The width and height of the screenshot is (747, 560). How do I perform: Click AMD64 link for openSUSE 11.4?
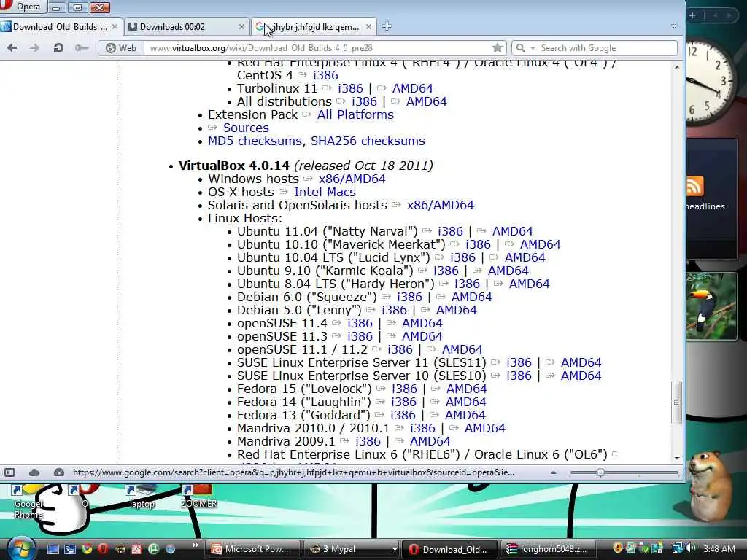click(422, 323)
